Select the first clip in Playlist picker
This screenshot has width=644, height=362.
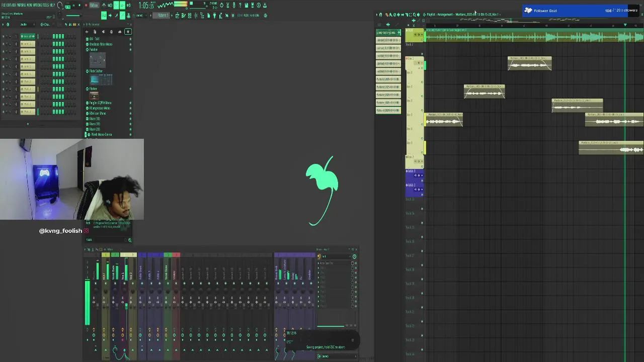388,32
